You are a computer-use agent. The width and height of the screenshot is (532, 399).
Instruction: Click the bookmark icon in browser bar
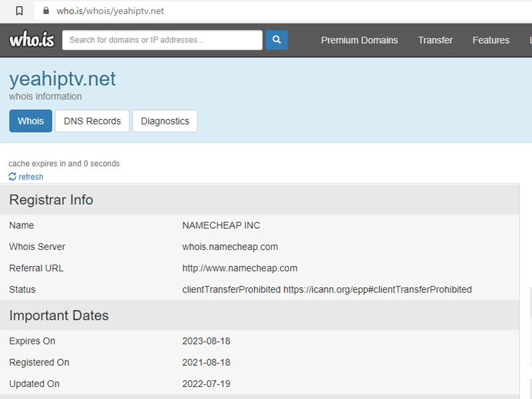point(19,11)
